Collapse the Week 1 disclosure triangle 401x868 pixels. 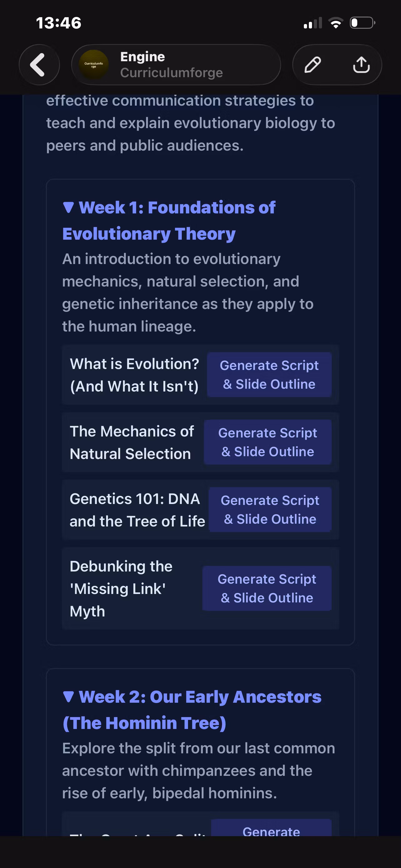(x=68, y=207)
